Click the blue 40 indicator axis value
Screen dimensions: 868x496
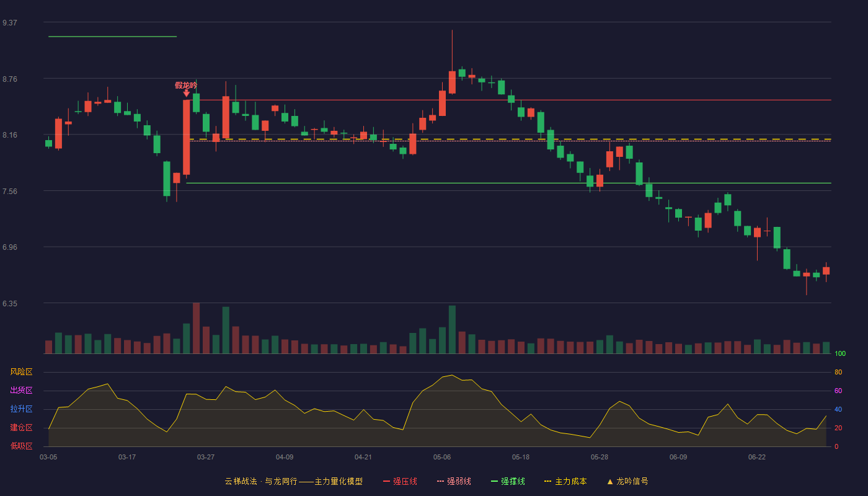838,409
